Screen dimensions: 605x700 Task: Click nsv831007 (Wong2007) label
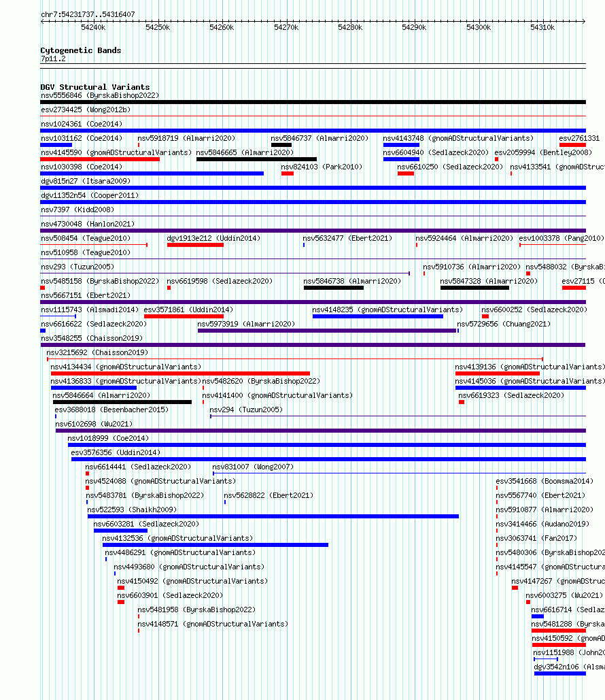click(253, 467)
